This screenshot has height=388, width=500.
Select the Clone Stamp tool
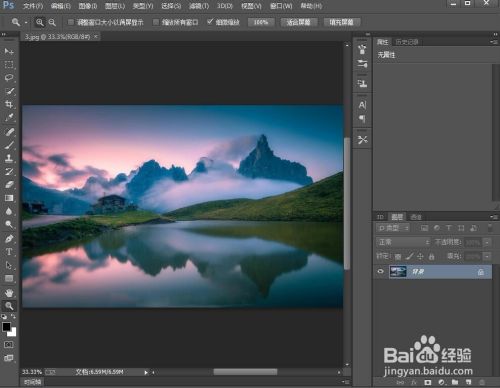pos(9,158)
